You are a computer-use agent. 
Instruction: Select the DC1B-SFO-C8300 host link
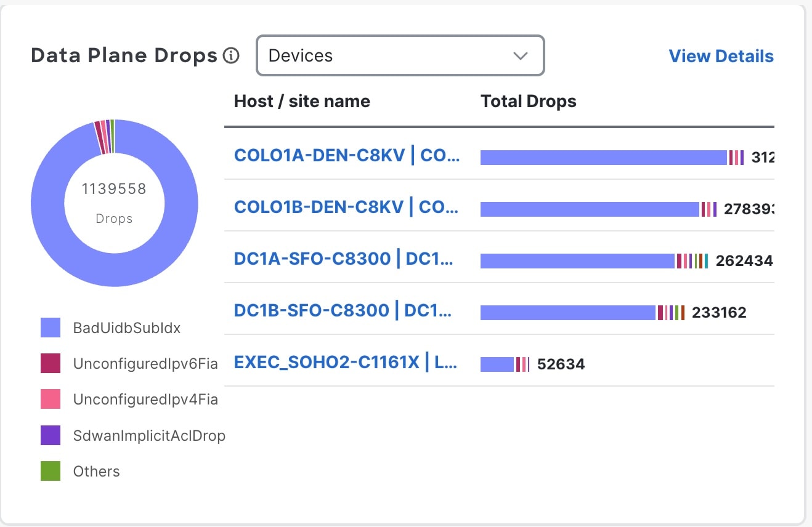[x=343, y=310]
